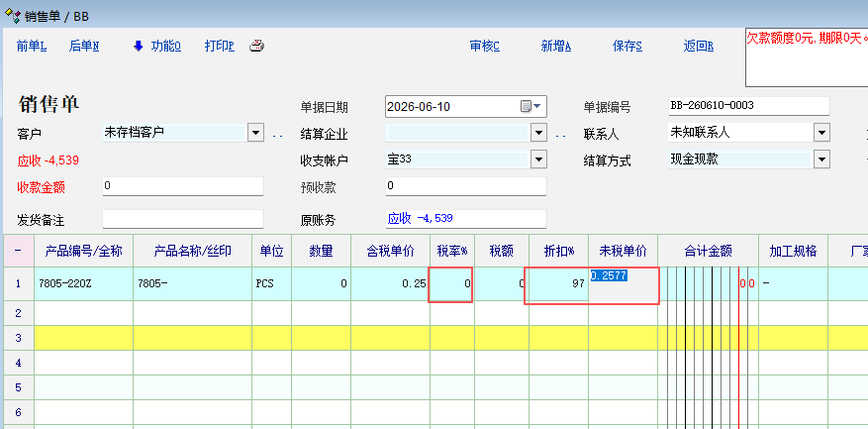This screenshot has width=868, height=429.
Task: Click the 折扣% column header
Action: (558, 251)
